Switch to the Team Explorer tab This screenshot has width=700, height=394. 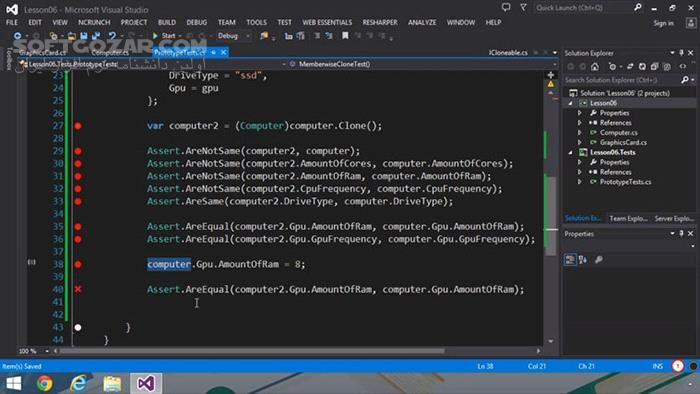click(x=629, y=218)
